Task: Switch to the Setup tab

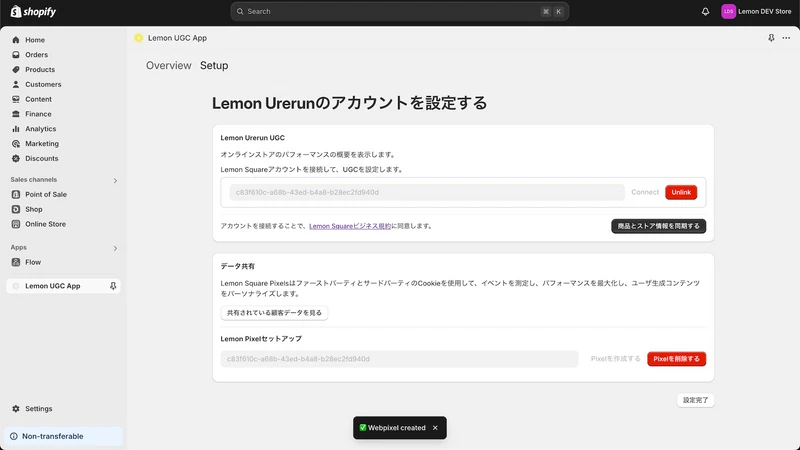Action: click(x=214, y=65)
